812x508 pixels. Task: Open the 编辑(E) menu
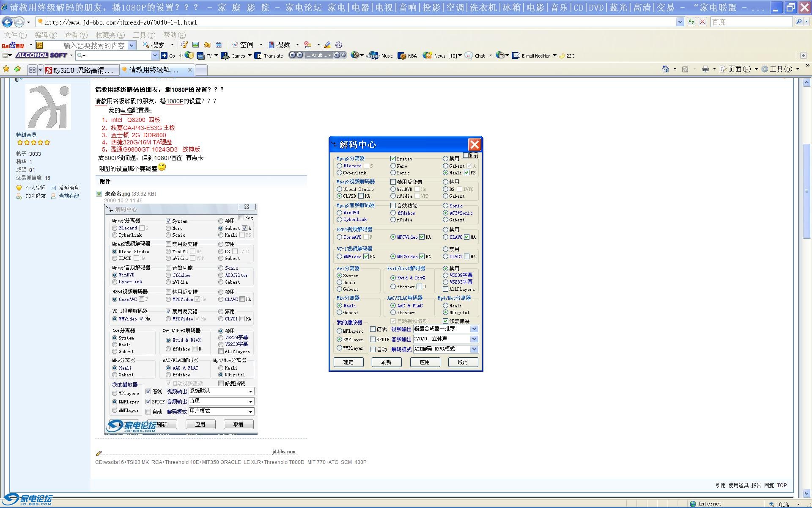coord(46,35)
